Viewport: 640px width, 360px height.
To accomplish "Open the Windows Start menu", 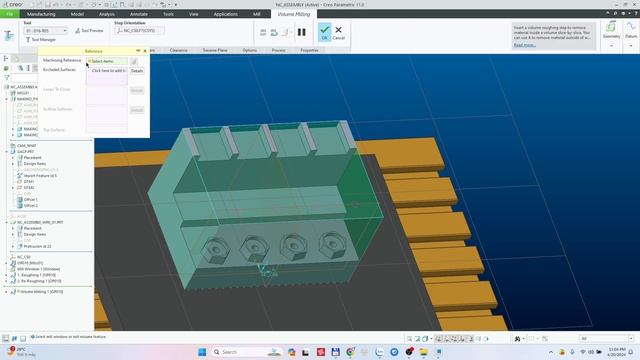I will tap(202, 352).
